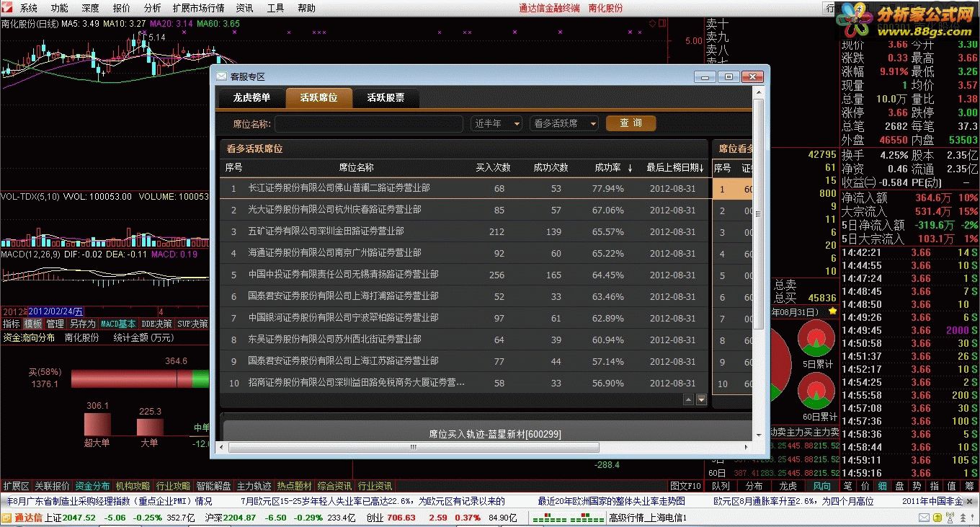Screen dimensions: 980x527
Task: Select the 活跃席位 tab
Action: [318, 97]
